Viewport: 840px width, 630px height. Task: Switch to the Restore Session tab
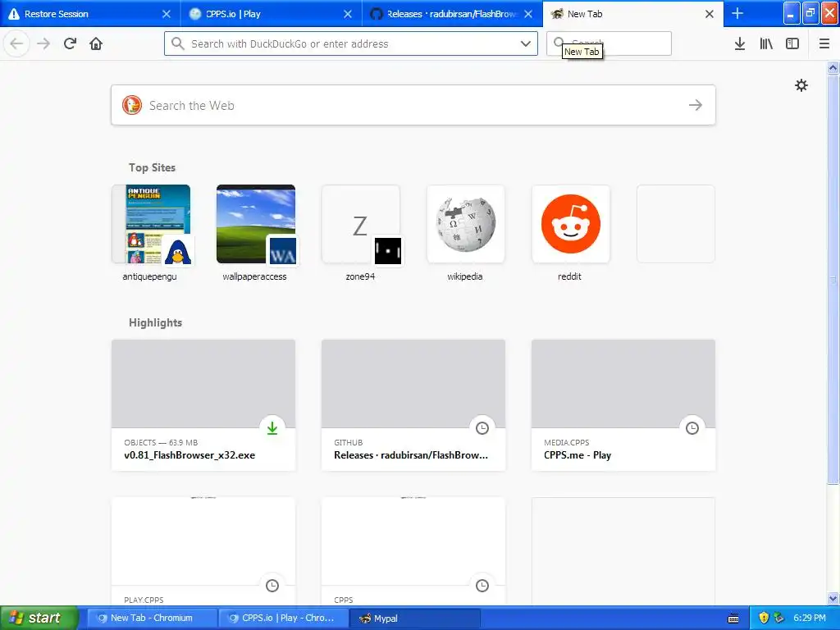[90, 14]
